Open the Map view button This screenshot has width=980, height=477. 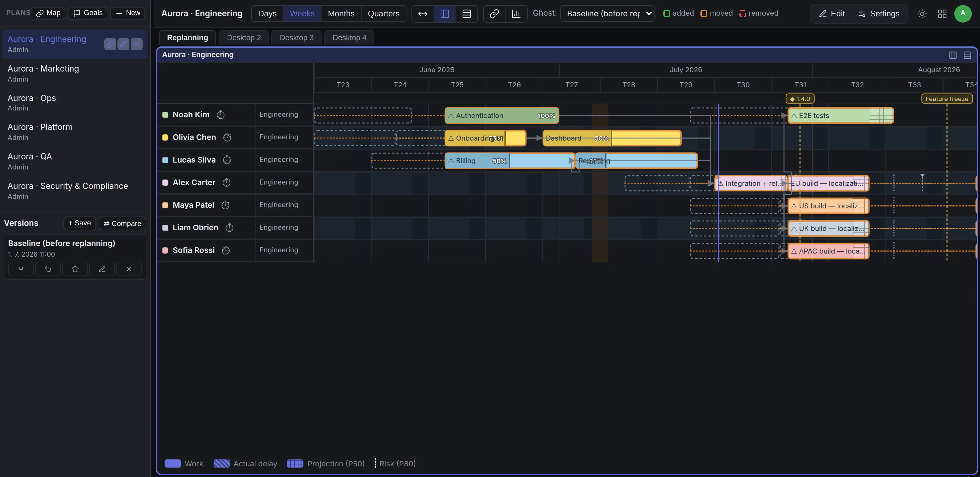[48, 13]
